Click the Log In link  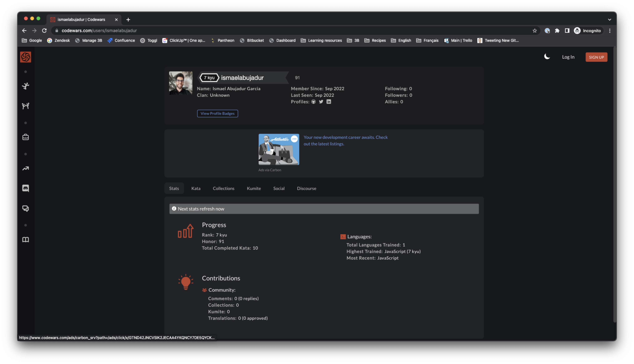pyautogui.click(x=568, y=57)
